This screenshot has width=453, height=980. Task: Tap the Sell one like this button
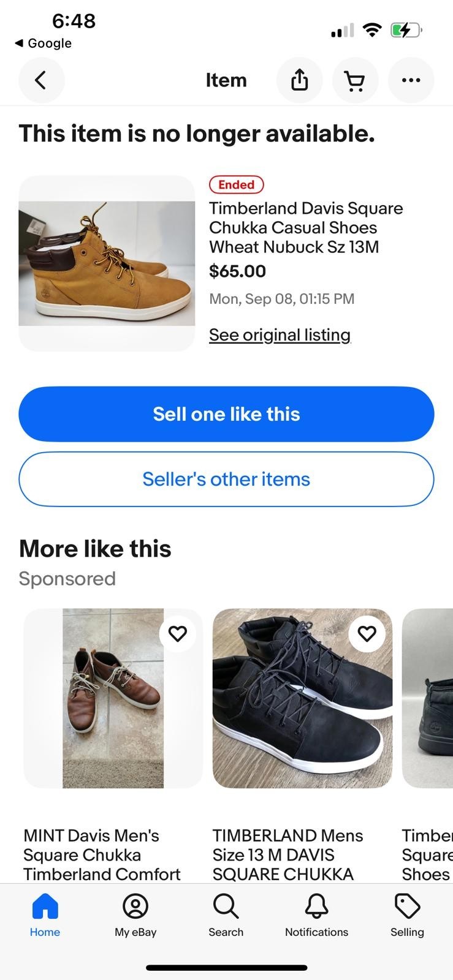tap(226, 414)
